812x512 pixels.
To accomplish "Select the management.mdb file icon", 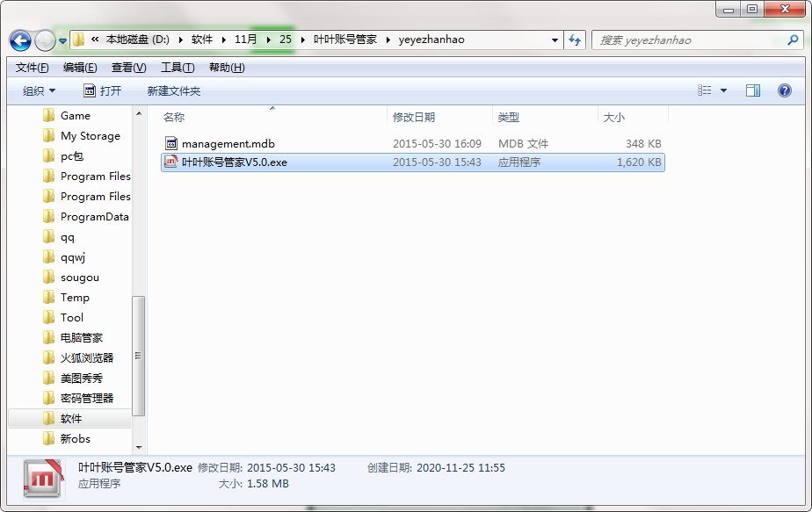I will [x=171, y=143].
